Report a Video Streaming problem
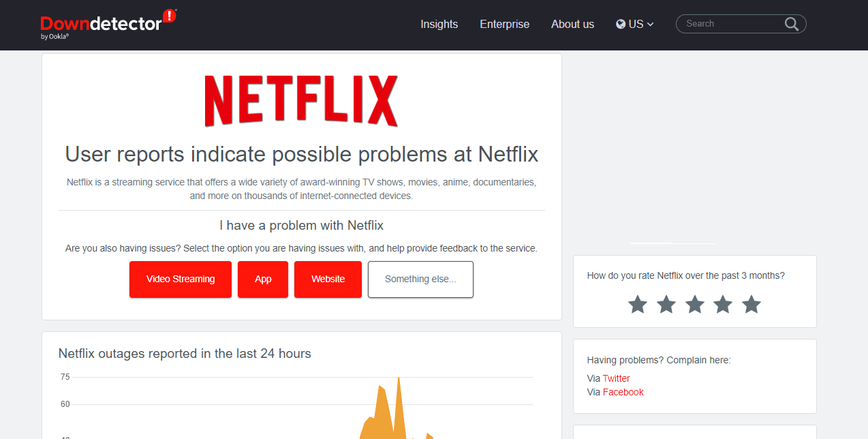 181,279
